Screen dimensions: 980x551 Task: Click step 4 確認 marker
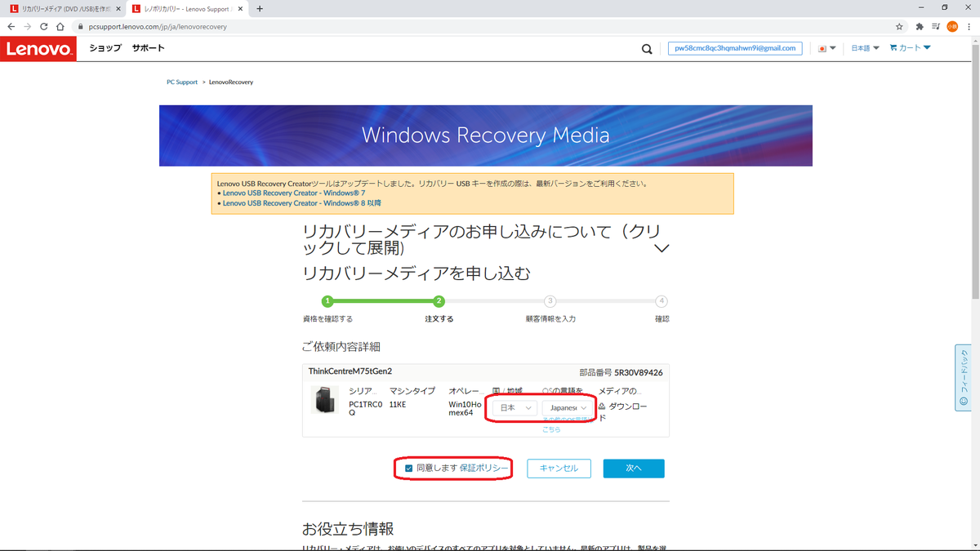[x=661, y=301]
